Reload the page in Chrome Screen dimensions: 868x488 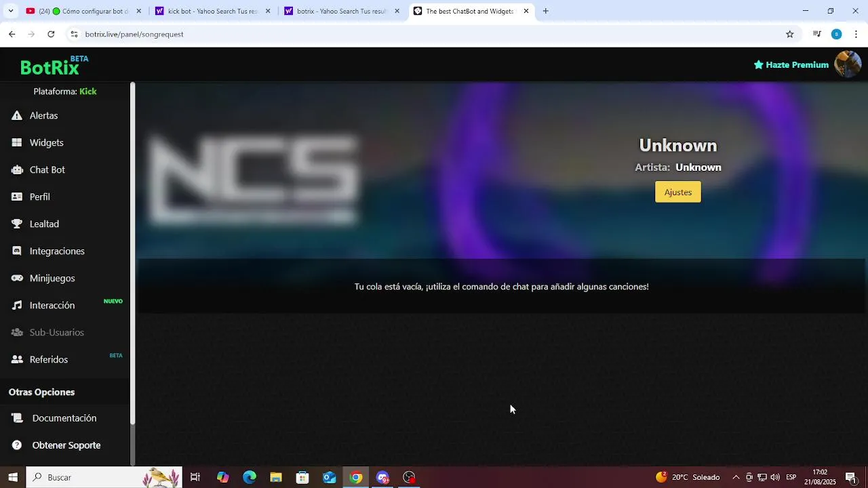[x=51, y=34]
